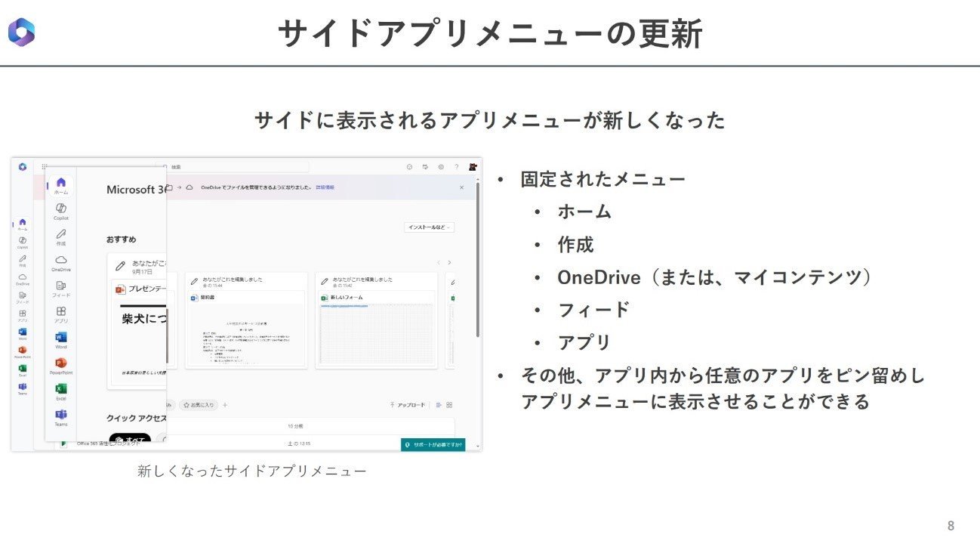Dismiss the OneDrive notification banner
The width and height of the screenshot is (980, 547).
point(462,187)
